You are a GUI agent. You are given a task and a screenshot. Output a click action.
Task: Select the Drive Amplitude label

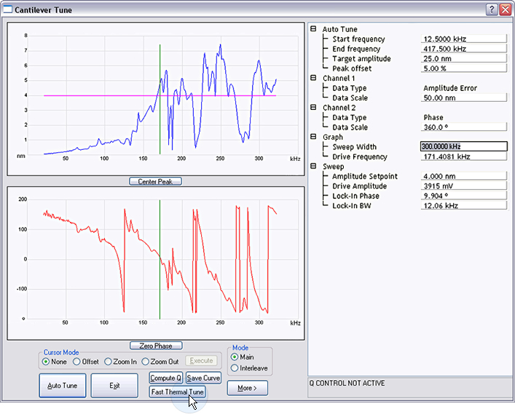[359, 186]
